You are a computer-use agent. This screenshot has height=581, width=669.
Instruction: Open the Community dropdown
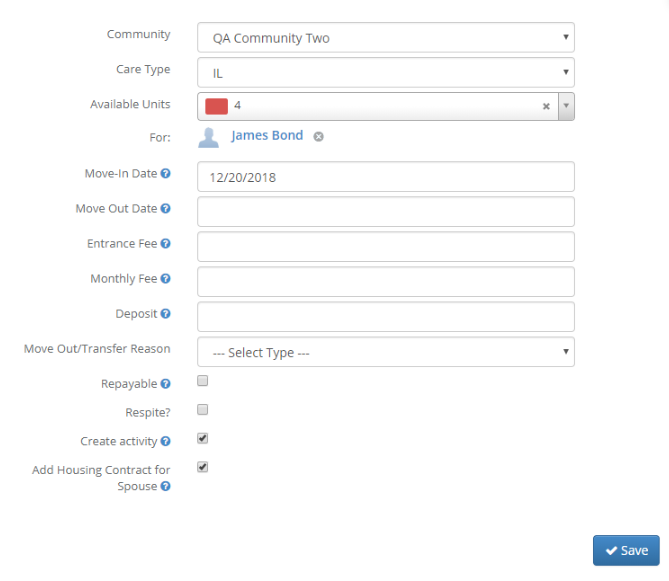point(386,38)
